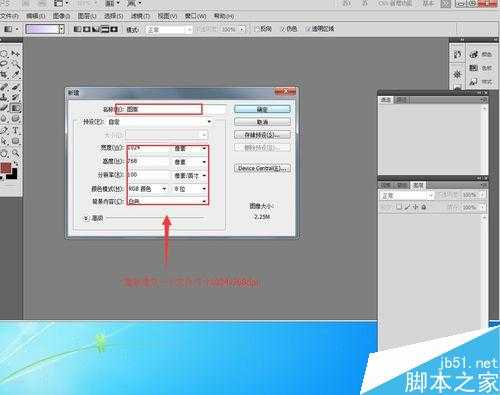This screenshot has height=395, width=500.
Task: Choose the angle gradient style icon
Action: 96,29
